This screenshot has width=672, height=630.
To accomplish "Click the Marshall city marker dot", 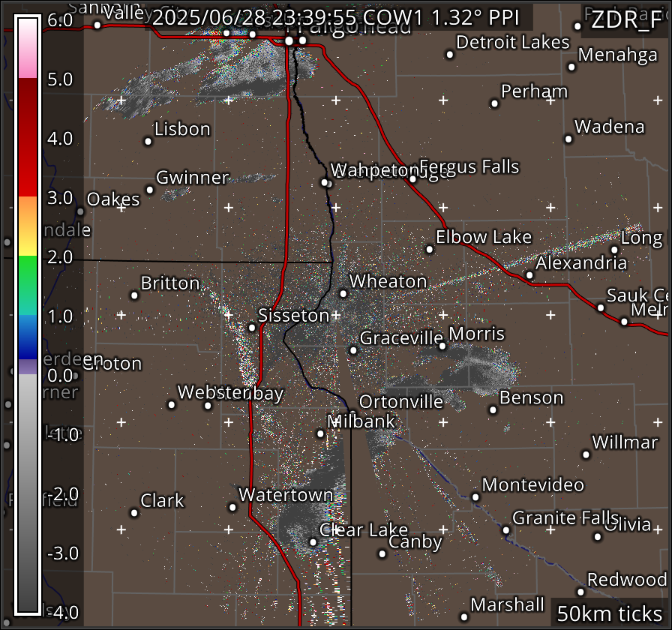I will [464, 616].
